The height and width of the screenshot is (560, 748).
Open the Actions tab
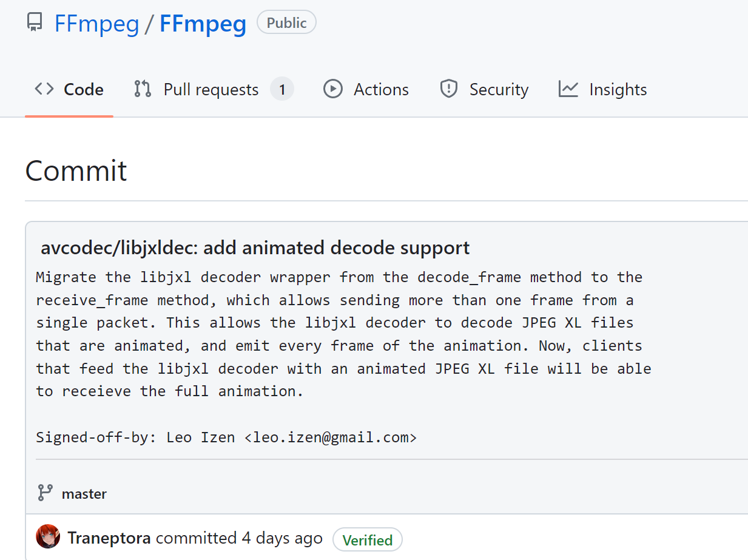point(381,89)
